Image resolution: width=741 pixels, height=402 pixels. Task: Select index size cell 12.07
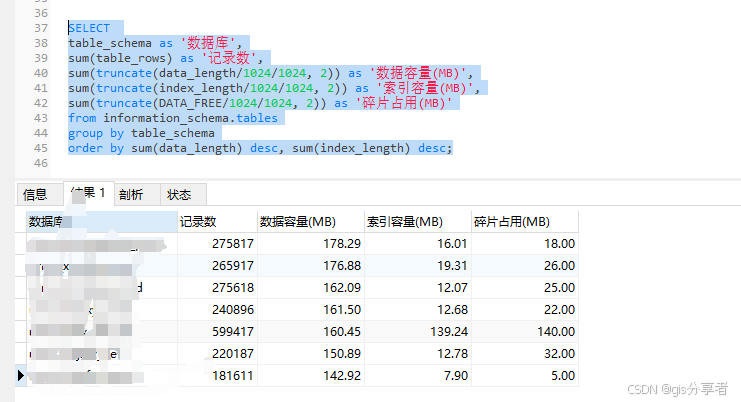coord(418,288)
